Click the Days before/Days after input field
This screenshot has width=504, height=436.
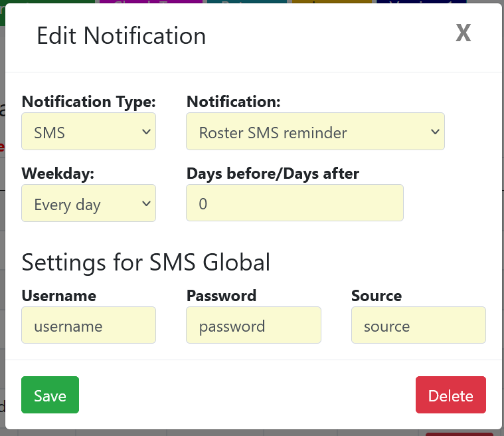tap(295, 203)
